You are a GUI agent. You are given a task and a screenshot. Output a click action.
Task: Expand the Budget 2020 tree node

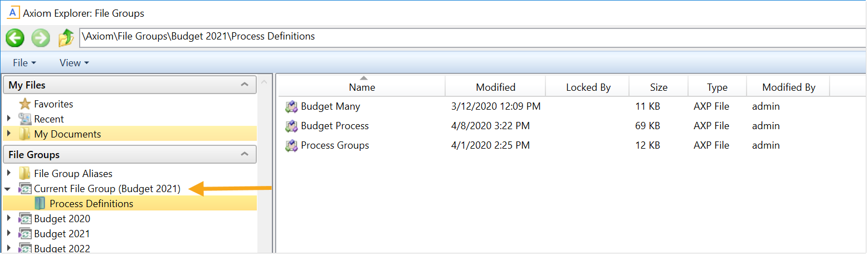click(x=8, y=219)
